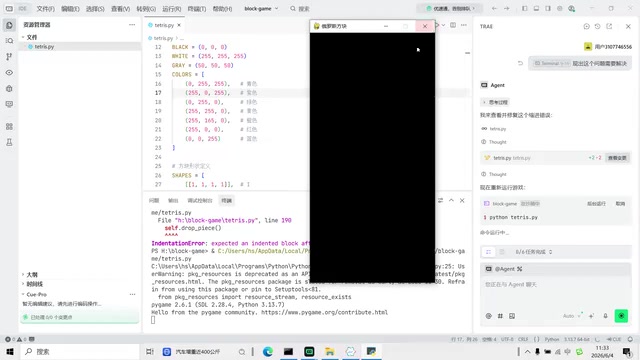Viewport: 640px width, 360px height.
Task: Open Microsoft Edge from the taskbar
Action: (x=268, y=351)
